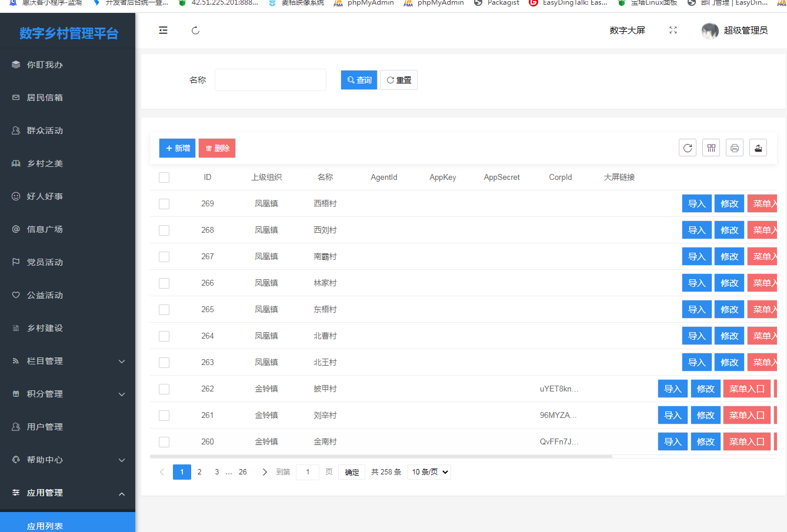Click the next page arrow
Viewport: 787px width, 532px height.
click(x=264, y=472)
